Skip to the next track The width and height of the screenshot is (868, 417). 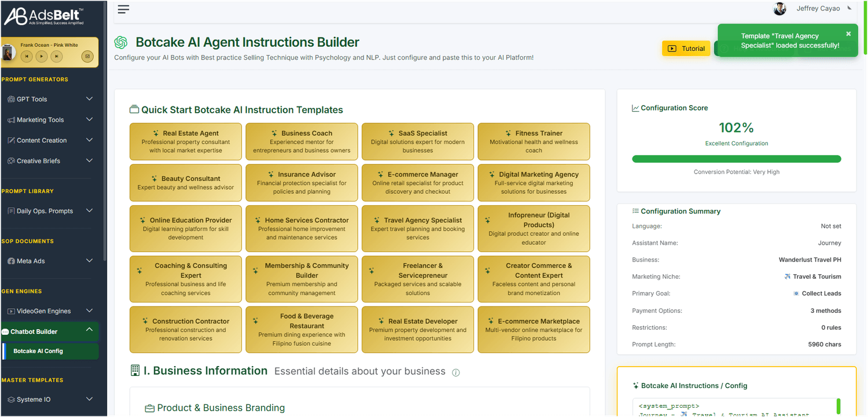56,56
